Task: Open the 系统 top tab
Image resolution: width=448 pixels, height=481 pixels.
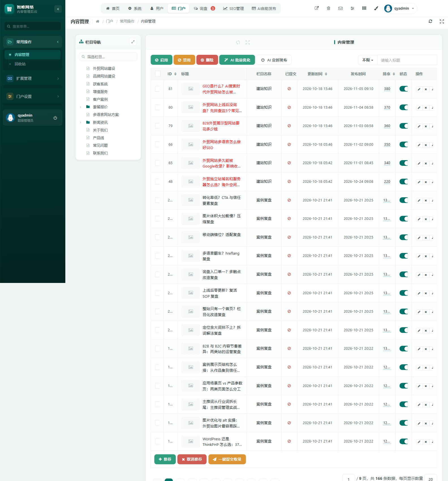Action: point(135,8)
